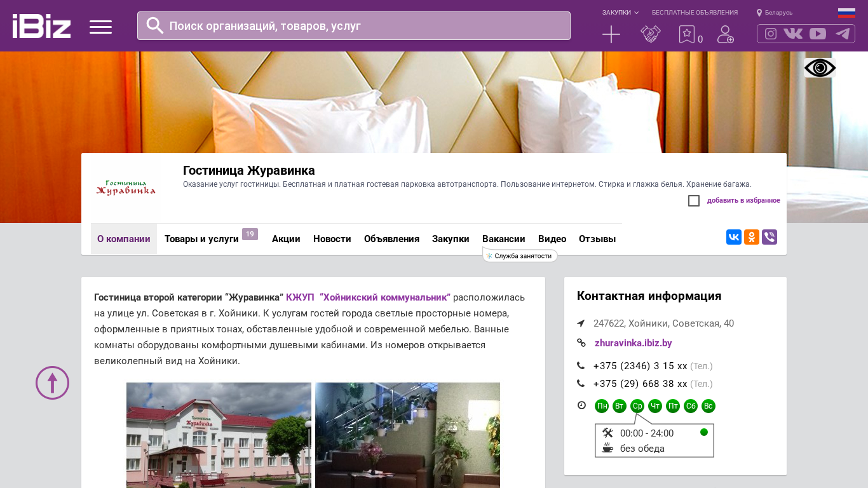
Task: Click phone icon beside +375 (29) number
Action: pos(581,383)
